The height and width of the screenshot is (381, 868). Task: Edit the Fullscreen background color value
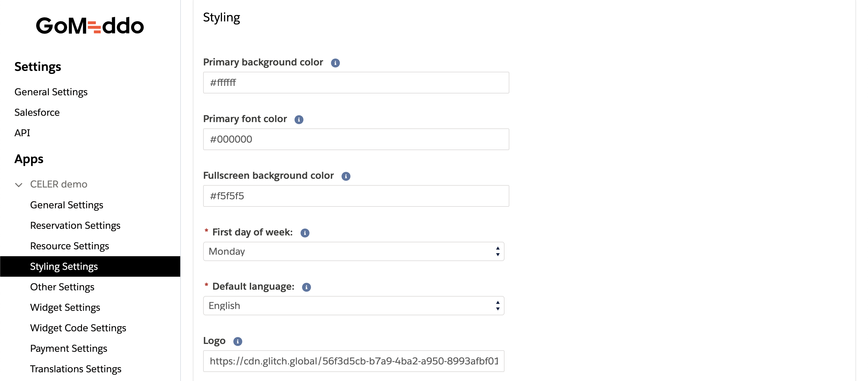tap(356, 196)
